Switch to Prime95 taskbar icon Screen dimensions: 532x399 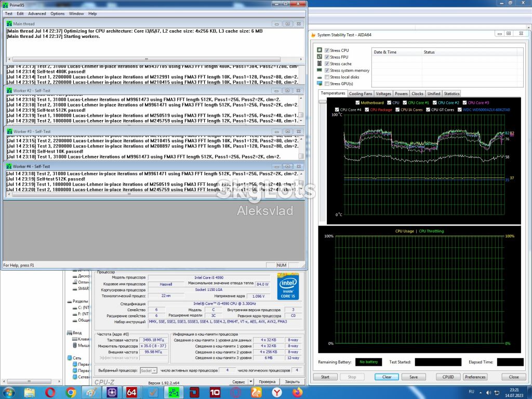pos(174,393)
